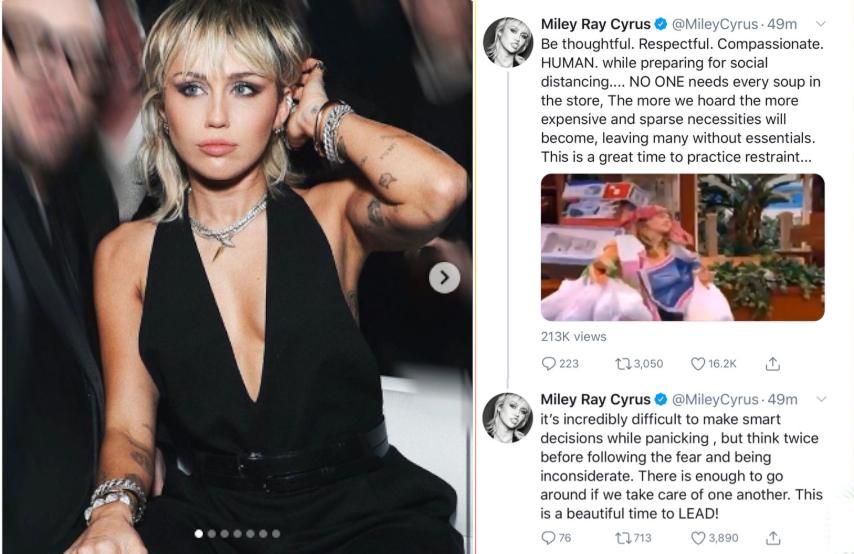Like the tweet with 3,890 likes

699,537
